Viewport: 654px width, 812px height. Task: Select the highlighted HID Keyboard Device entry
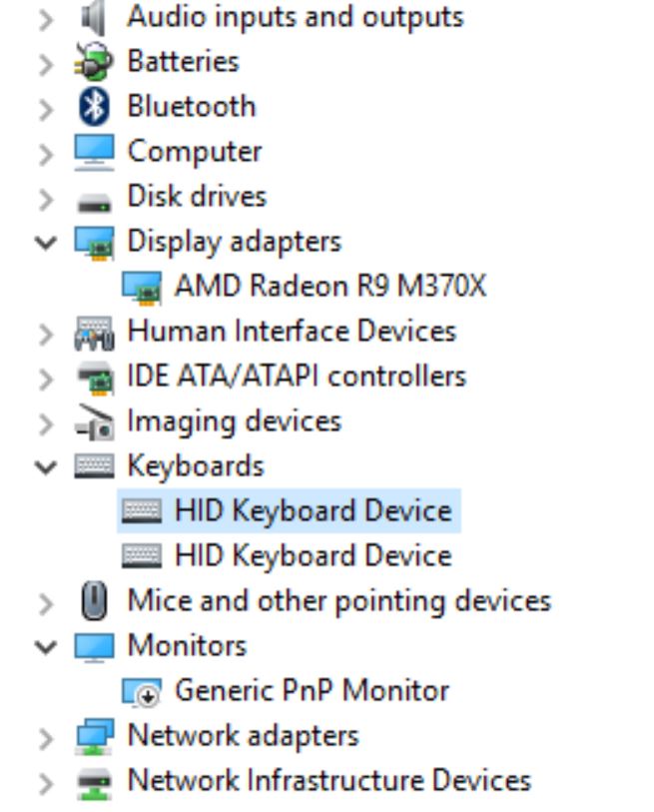click(x=313, y=511)
